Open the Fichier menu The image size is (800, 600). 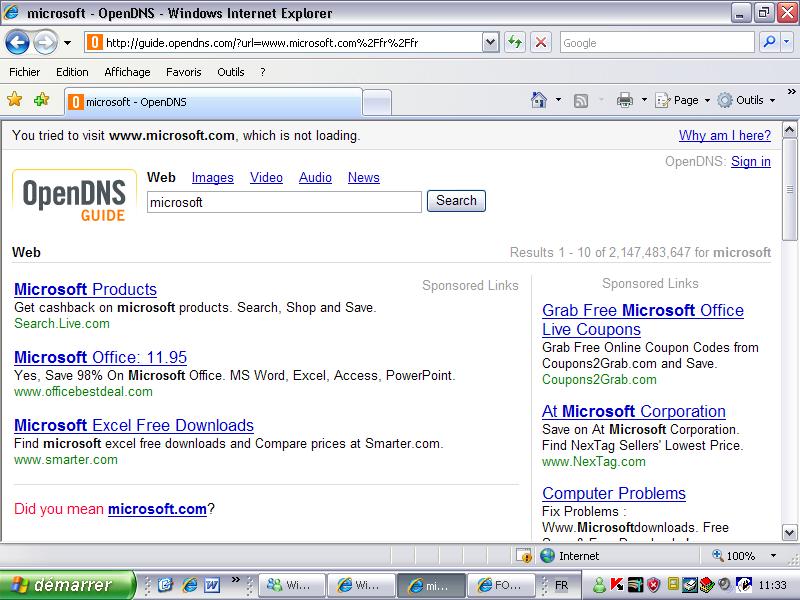tap(24, 72)
